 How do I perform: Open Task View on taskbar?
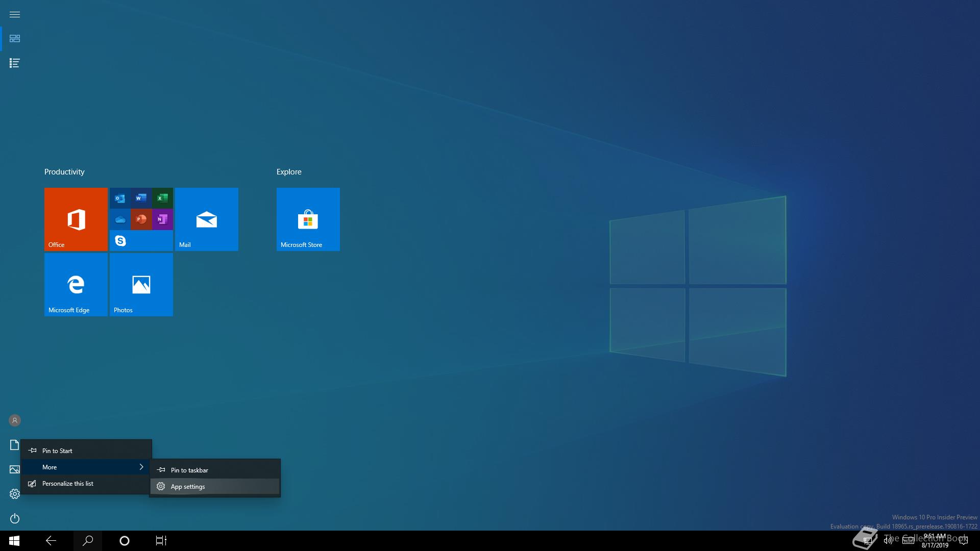pos(161,541)
